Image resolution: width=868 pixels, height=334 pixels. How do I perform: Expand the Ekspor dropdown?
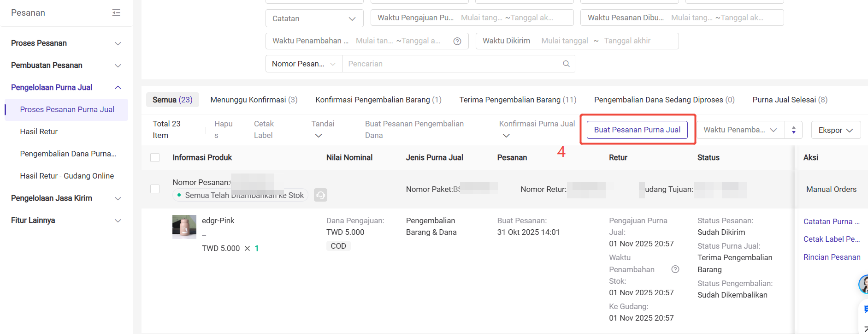pos(836,130)
